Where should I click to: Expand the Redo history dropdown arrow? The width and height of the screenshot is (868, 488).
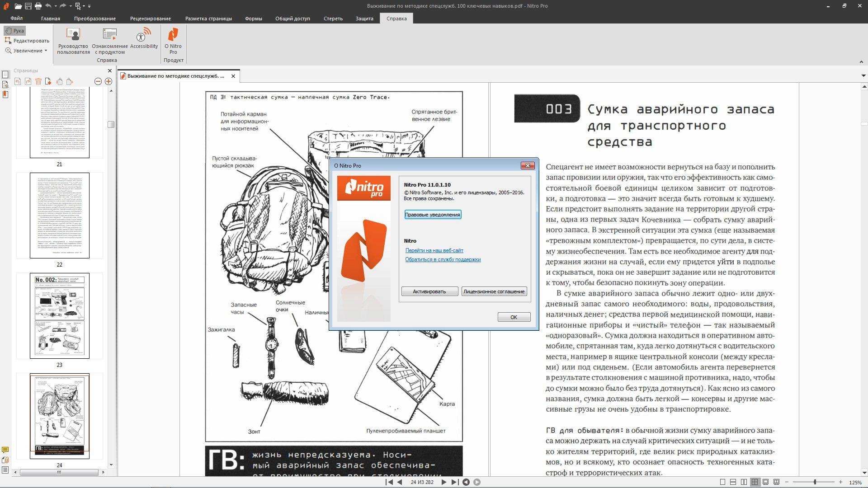pos(71,6)
